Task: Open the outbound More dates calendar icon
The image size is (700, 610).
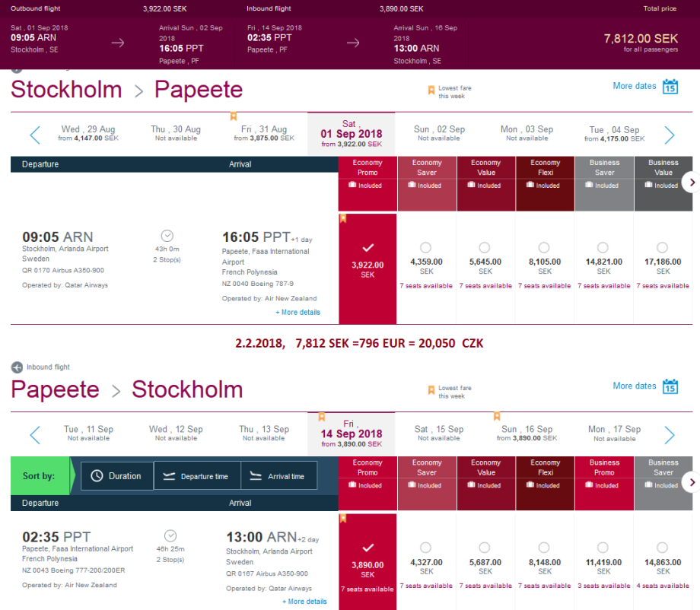Action: tap(670, 87)
